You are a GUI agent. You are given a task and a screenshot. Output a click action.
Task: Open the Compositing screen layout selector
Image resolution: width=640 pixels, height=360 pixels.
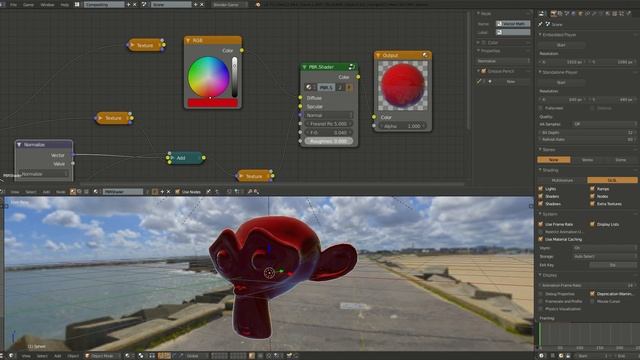tap(104, 4)
